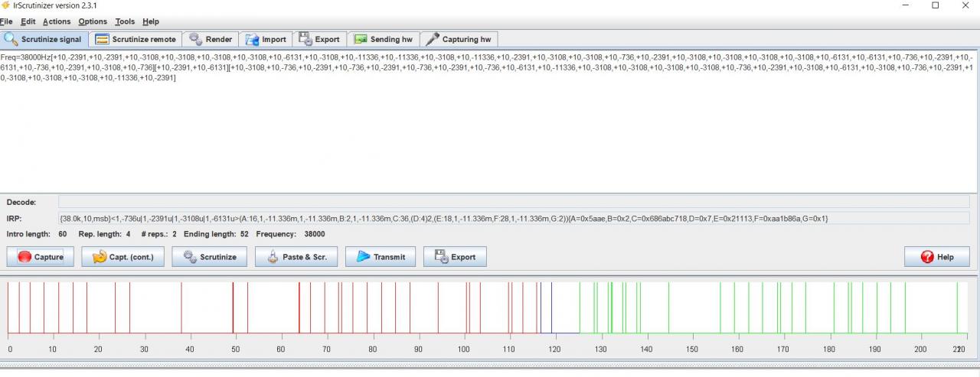
Task: Click Paste & Scr. button
Action: coord(296,257)
